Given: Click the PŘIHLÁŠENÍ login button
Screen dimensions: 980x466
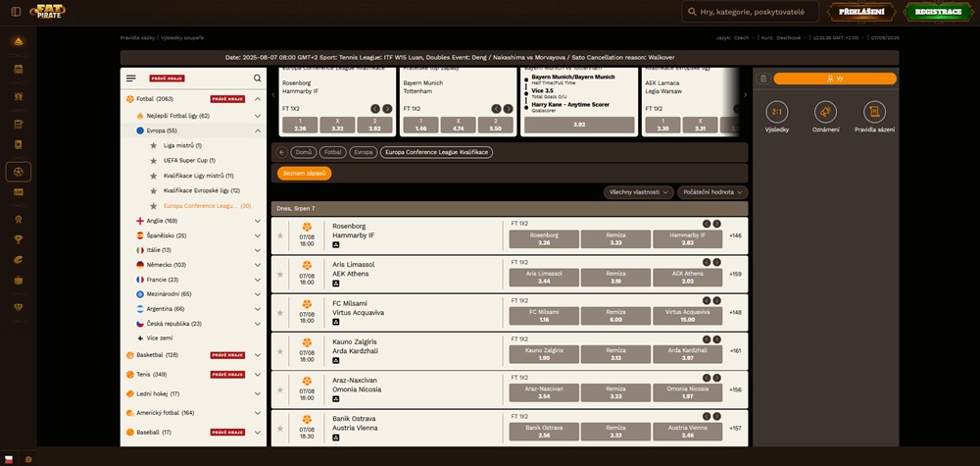Looking at the screenshot, I should [862, 12].
